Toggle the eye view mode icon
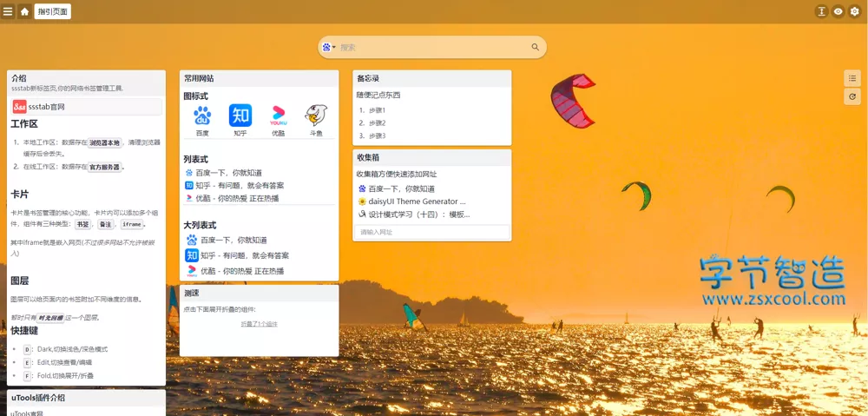 pyautogui.click(x=838, y=11)
